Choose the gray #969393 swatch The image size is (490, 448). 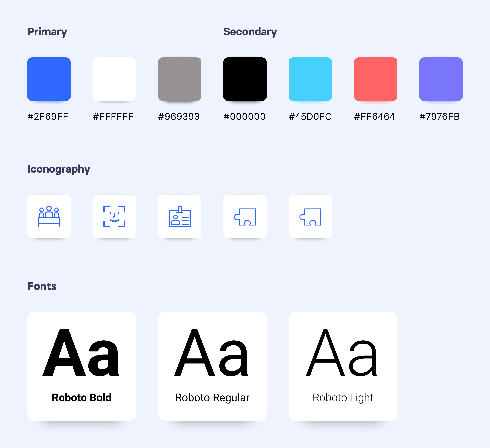pyautogui.click(x=180, y=79)
